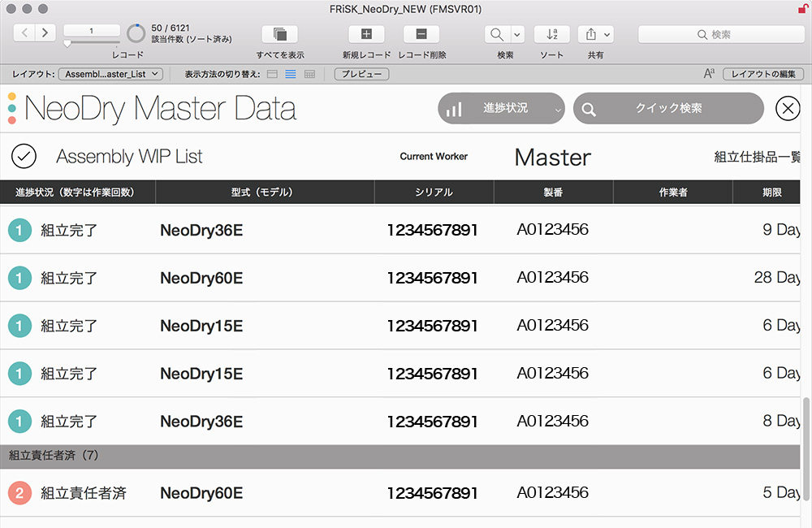Click the circled X close icon
The image size is (812, 528).
click(788, 108)
